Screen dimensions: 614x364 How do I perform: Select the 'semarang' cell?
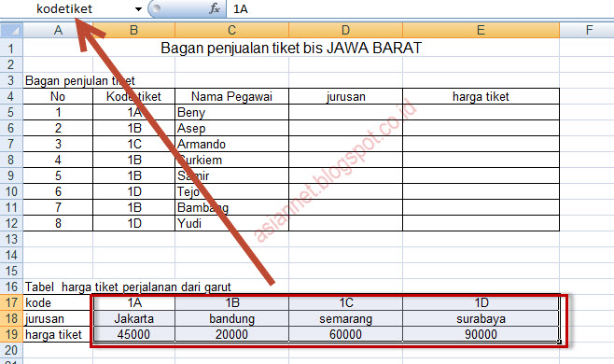coord(346,318)
